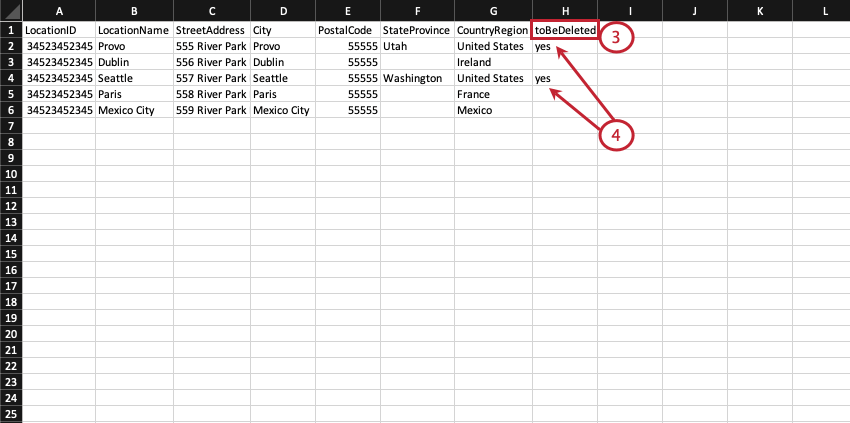Select column A header
This screenshot has width=850, height=423.
click(59, 10)
